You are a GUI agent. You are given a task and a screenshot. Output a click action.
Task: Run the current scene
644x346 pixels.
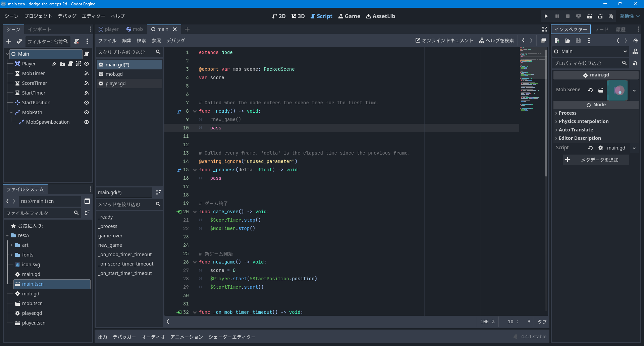[589, 16]
